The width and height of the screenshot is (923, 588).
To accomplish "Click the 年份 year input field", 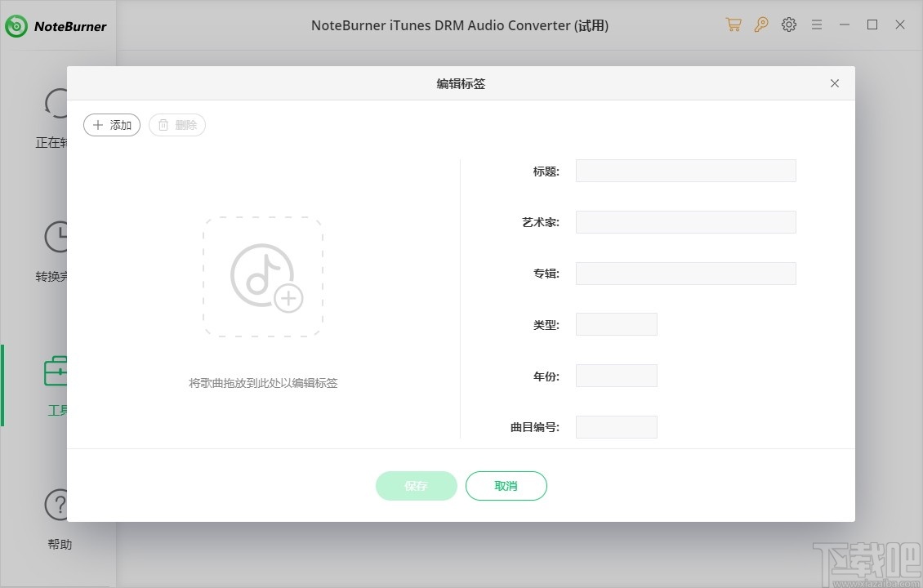I will [x=616, y=375].
